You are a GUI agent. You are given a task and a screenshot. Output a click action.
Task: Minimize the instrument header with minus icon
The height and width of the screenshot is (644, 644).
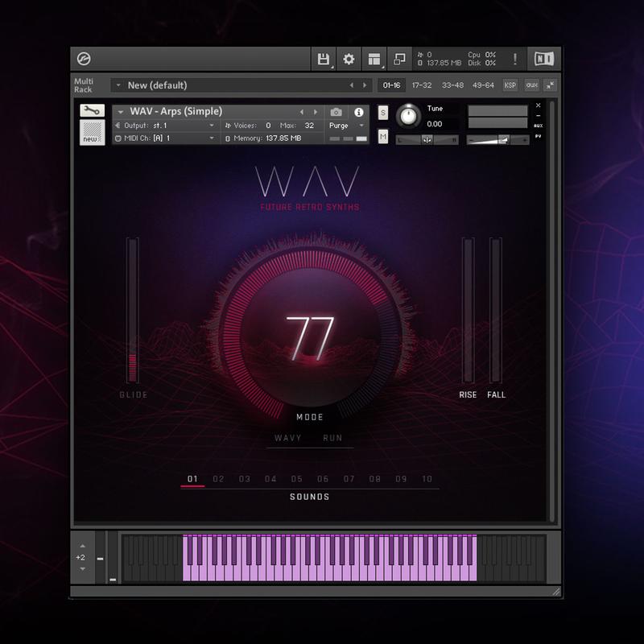point(538,116)
